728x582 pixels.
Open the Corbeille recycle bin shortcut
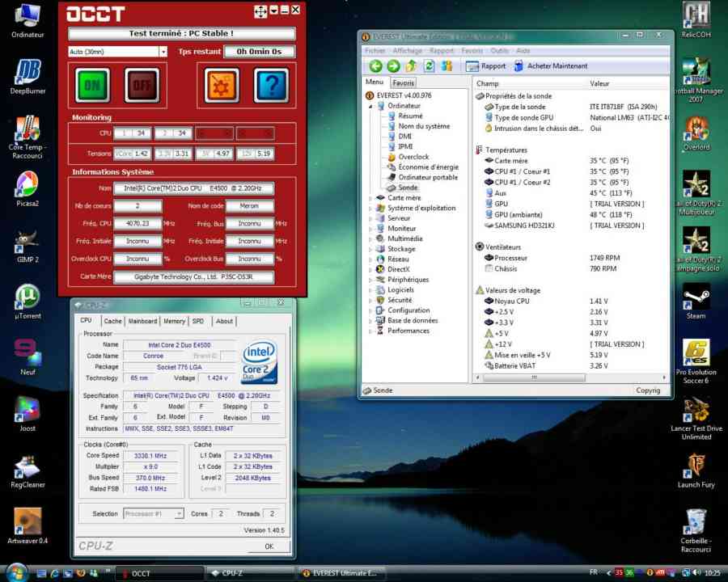pos(696,530)
